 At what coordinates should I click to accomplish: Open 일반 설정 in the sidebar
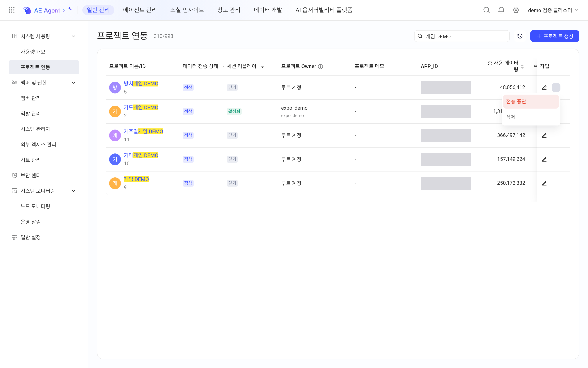(x=44, y=237)
